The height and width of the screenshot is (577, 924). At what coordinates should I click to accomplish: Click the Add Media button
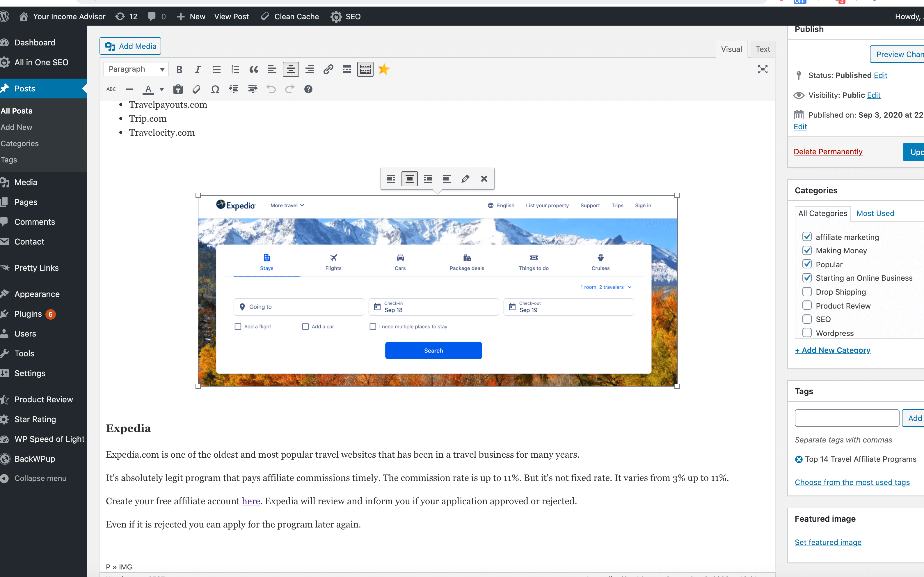pyautogui.click(x=130, y=46)
